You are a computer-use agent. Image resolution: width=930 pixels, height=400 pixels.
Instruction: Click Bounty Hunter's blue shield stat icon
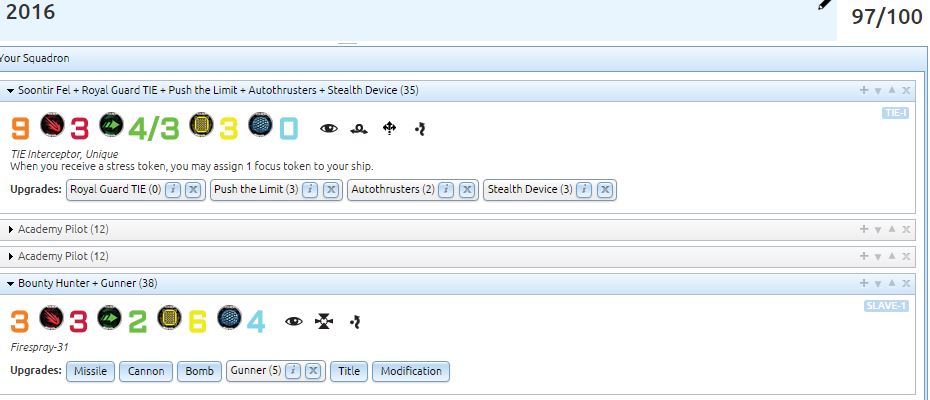click(229, 318)
